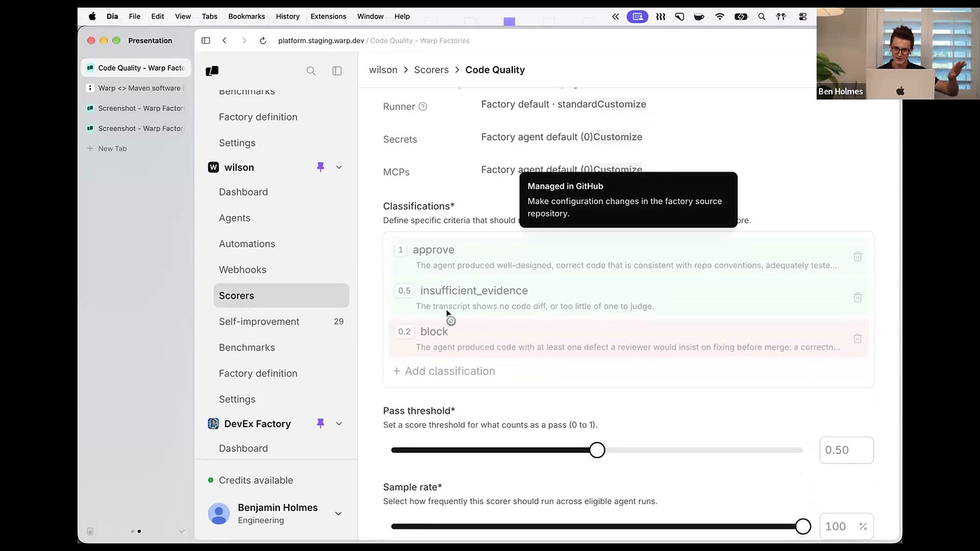The height and width of the screenshot is (551, 980).
Task: Open the Wi-Fi status menu bar icon
Action: (720, 16)
